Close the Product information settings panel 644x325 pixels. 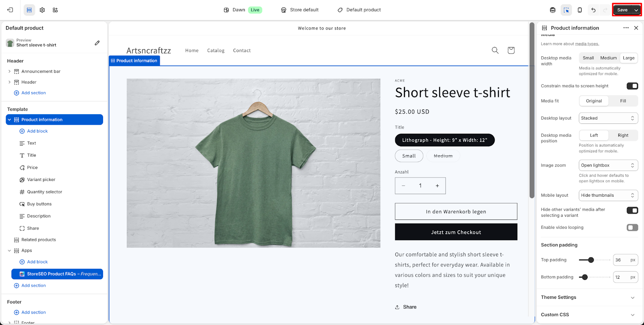click(x=636, y=28)
